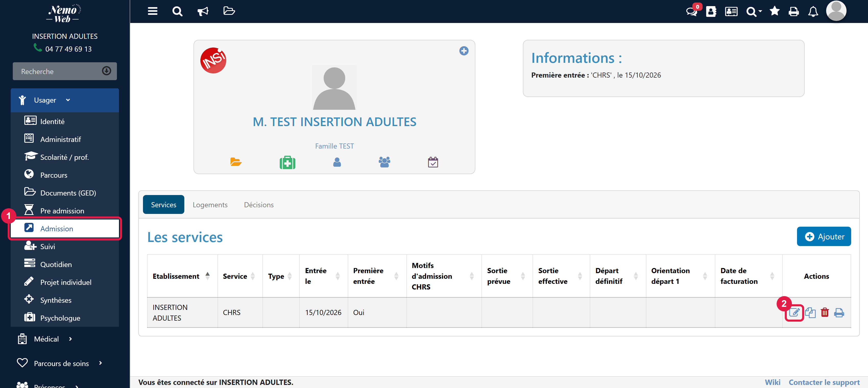Switch to the Logements tab

[x=210, y=205]
